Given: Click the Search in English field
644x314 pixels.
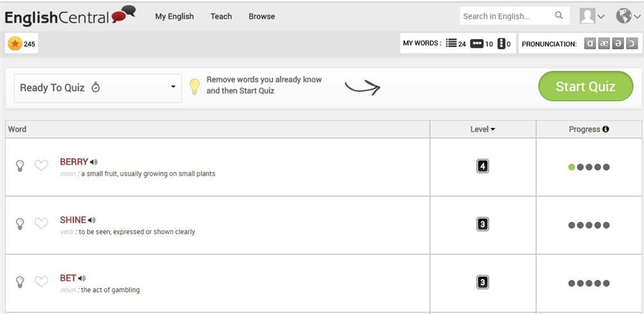Looking at the screenshot, I should (506, 16).
